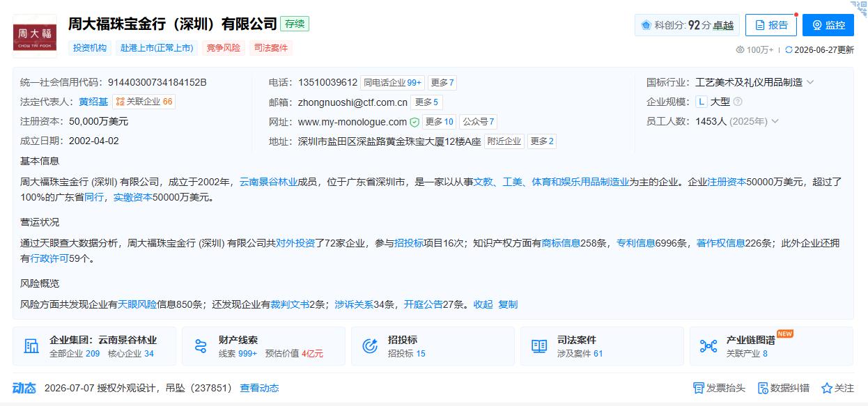Click the 监控 monitor button

pos(828,25)
